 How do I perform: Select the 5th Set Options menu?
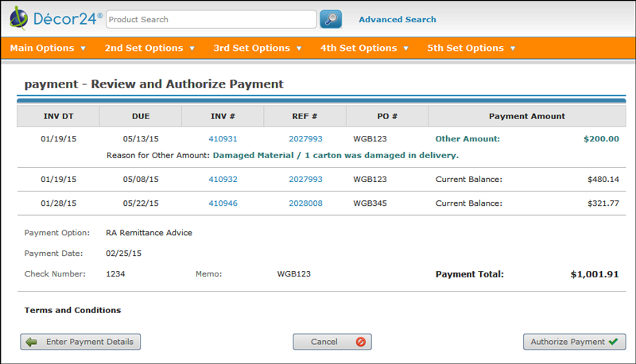(x=471, y=48)
